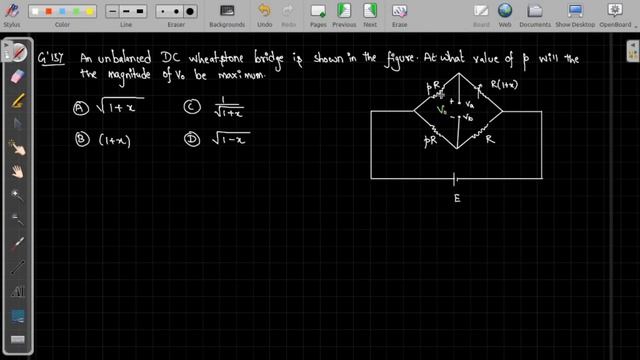The height and width of the screenshot is (360, 640).
Task: Click answer option D circle
Action: click(192, 139)
